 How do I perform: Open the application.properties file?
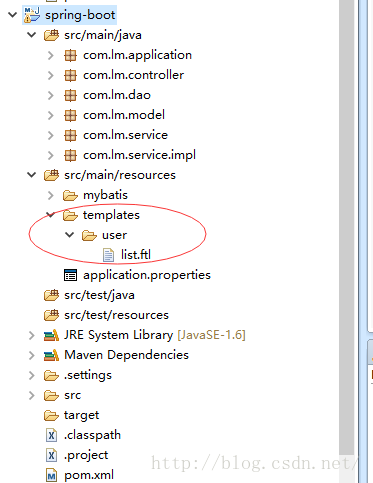pyautogui.click(x=147, y=275)
